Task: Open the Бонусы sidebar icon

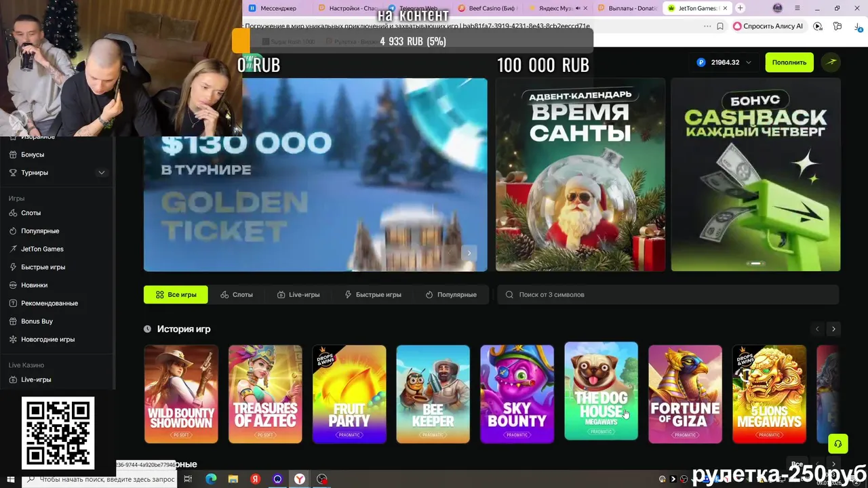Action: click(x=14, y=155)
